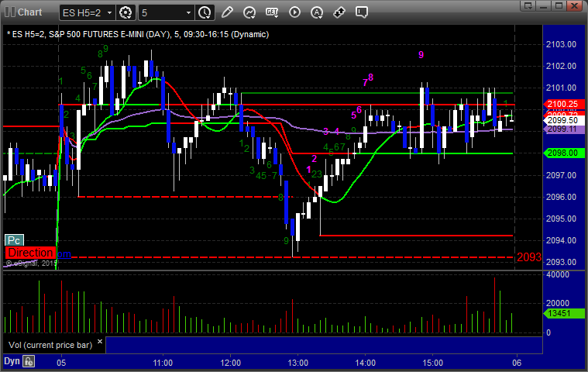This screenshot has height=372, width=588.
Task: Click the 40000 volume axis label
Action: (x=558, y=275)
